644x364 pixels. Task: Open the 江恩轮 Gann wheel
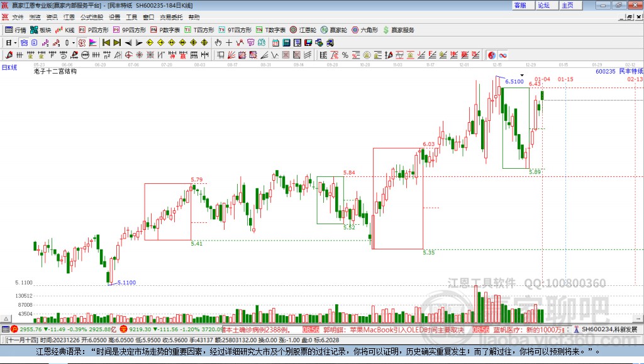click(303, 30)
